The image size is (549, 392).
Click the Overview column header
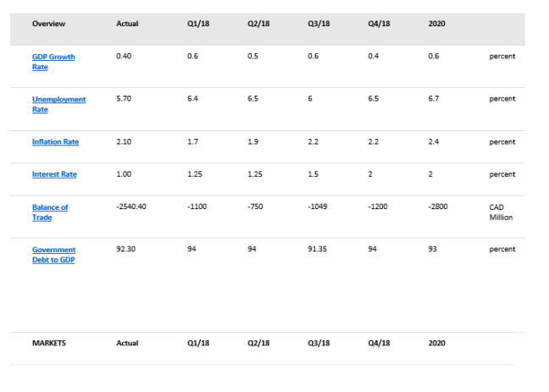click(48, 23)
